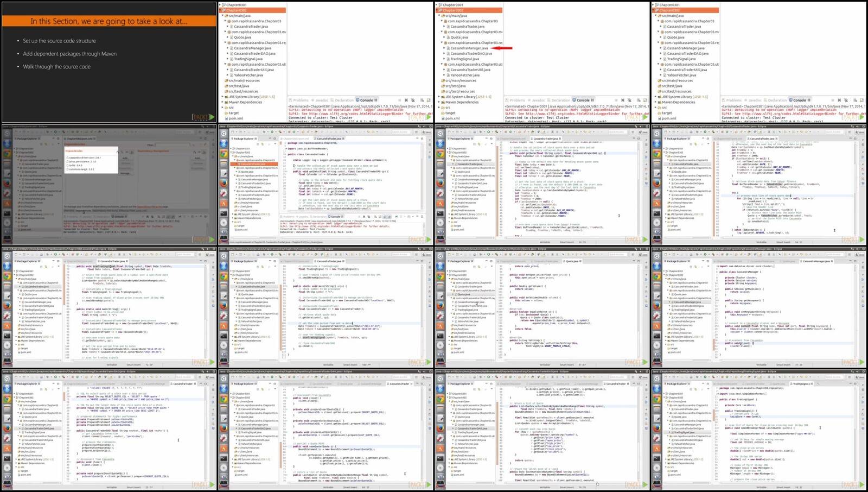Expand the src folder in the red-arrow frame
Screen dimensions: 868x492
coord(439,108)
